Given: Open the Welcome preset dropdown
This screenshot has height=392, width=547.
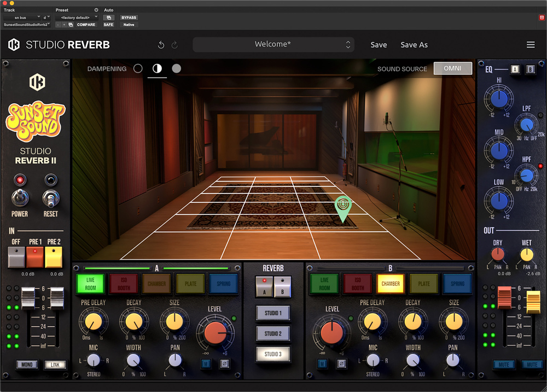Looking at the screenshot, I should click(273, 45).
